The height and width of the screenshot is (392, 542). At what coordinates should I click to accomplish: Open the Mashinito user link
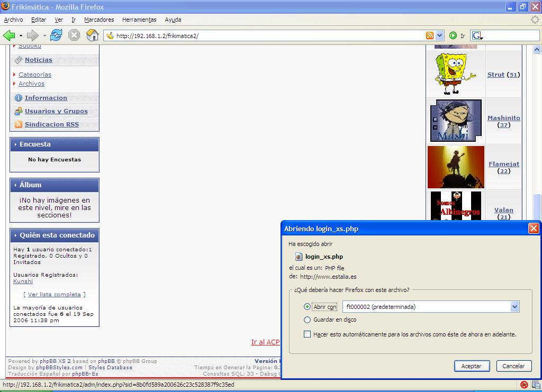tap(504, 118)
